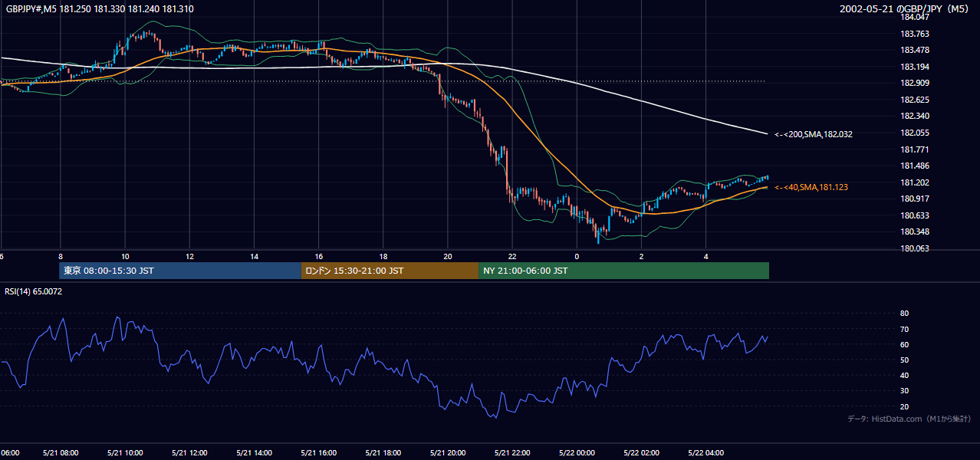980x460 pixels.
Task: Click the RSI scale level 60
Action: tap(904, 344)
